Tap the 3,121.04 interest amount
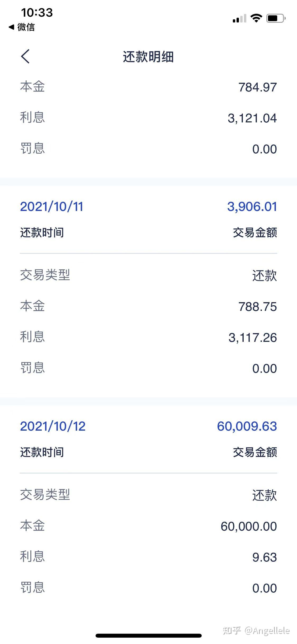Screen dimensions: 297x644 tap(252, 118)
